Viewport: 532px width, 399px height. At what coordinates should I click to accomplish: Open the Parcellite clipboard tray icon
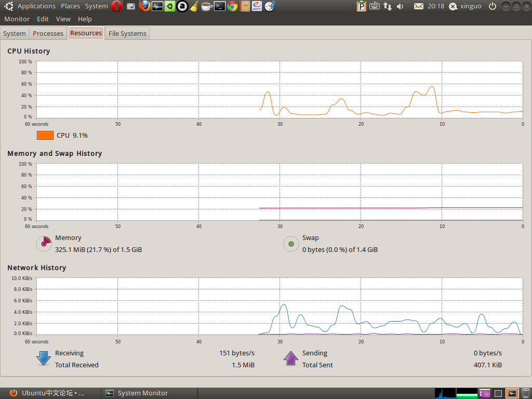362,6
